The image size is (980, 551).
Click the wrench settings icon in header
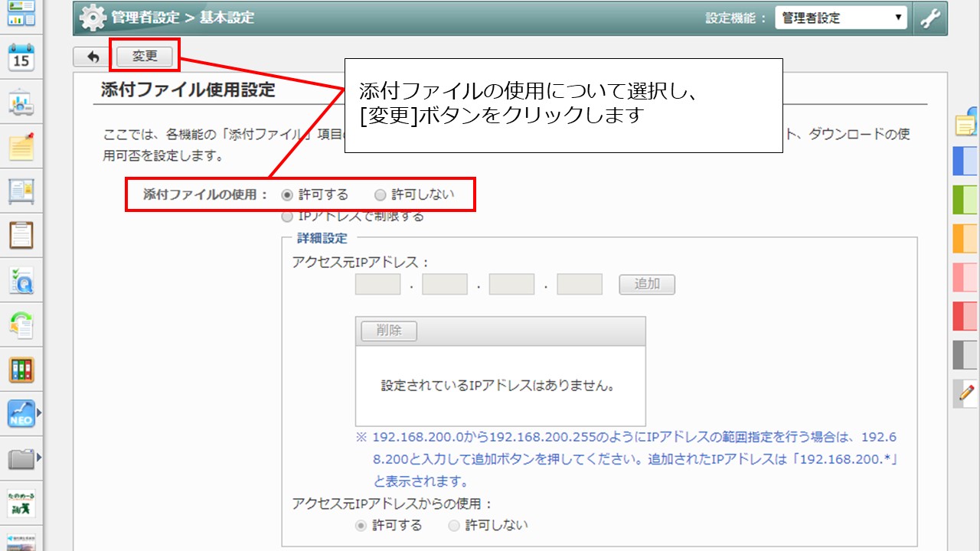click(930, 18)
